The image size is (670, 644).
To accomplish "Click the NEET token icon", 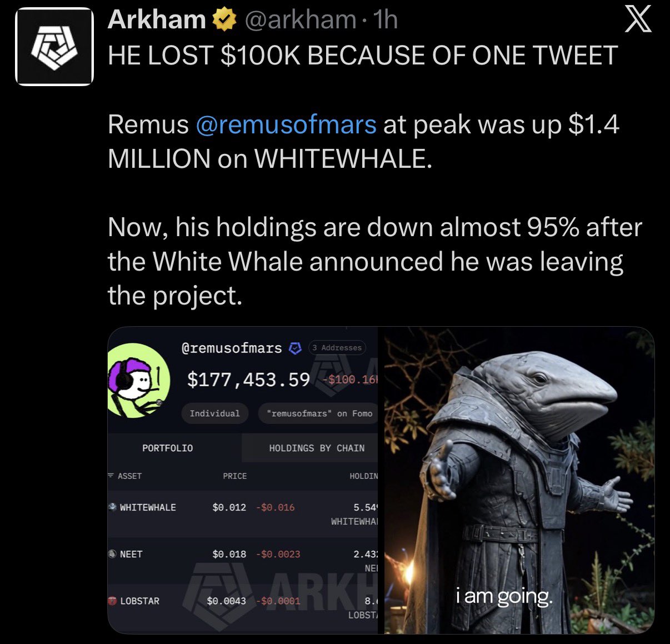I will click(112, 554).
